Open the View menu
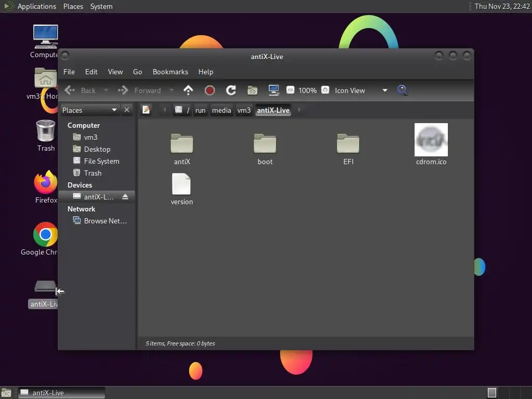Screen dimensions: 532x399 (115, 72)
